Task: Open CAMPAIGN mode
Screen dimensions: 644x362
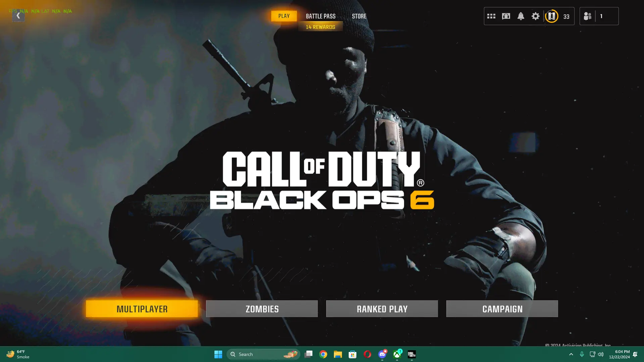Action: pyautogui.click(x=502, y=309)
